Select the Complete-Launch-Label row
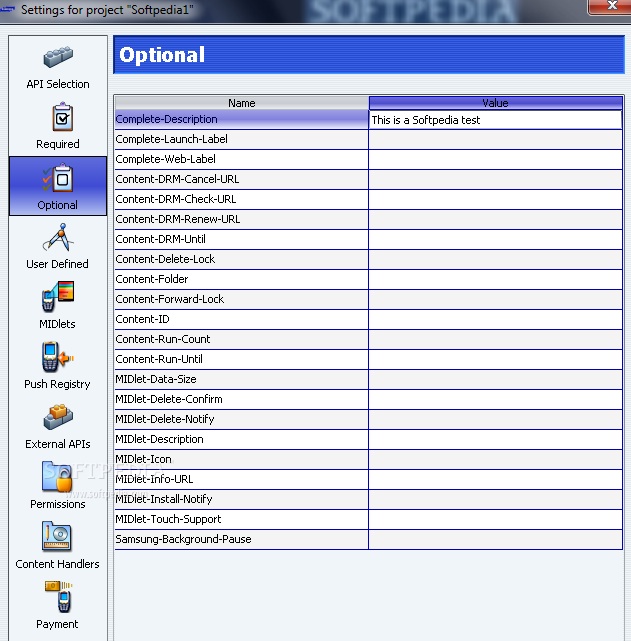The width and height of the screenshot is (631, 641). (241, 140)
